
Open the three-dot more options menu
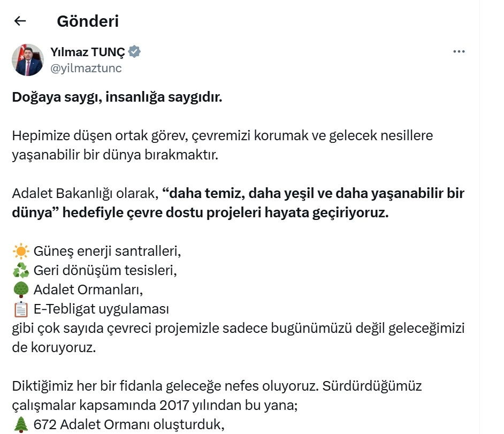(459, 52)
